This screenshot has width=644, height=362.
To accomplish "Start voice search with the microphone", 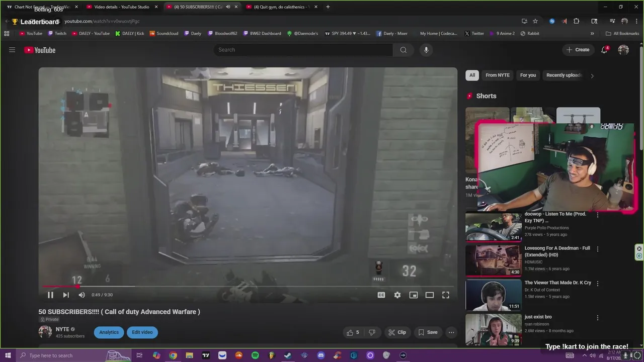I will (426, 50).
